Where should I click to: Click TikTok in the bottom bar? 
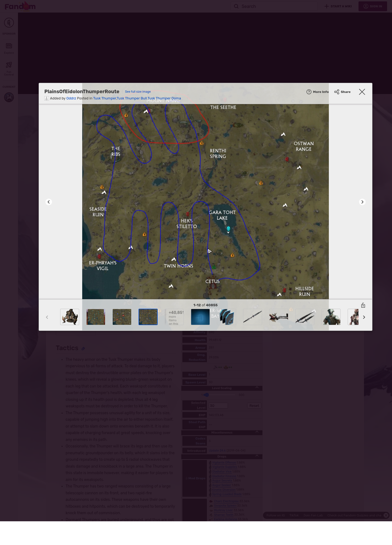[294, 515]
